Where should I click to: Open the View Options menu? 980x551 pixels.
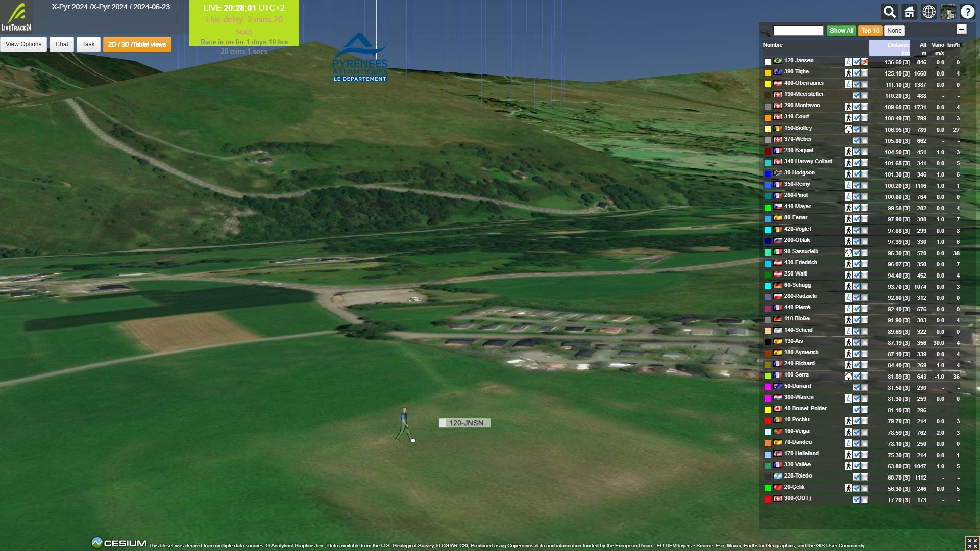23,44
